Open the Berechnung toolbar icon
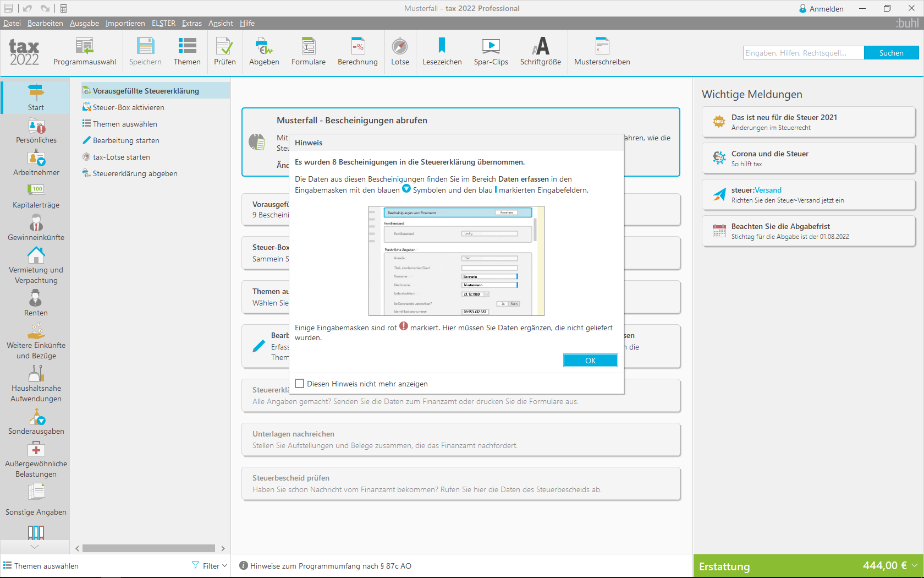 (x=358, y=52)
